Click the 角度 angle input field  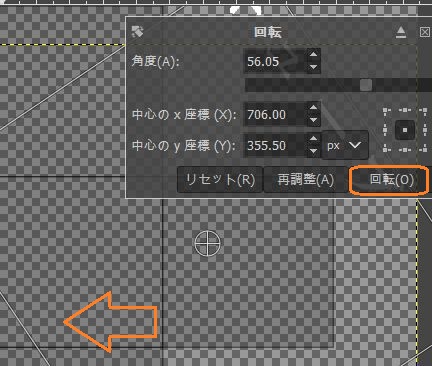(275, 61)
